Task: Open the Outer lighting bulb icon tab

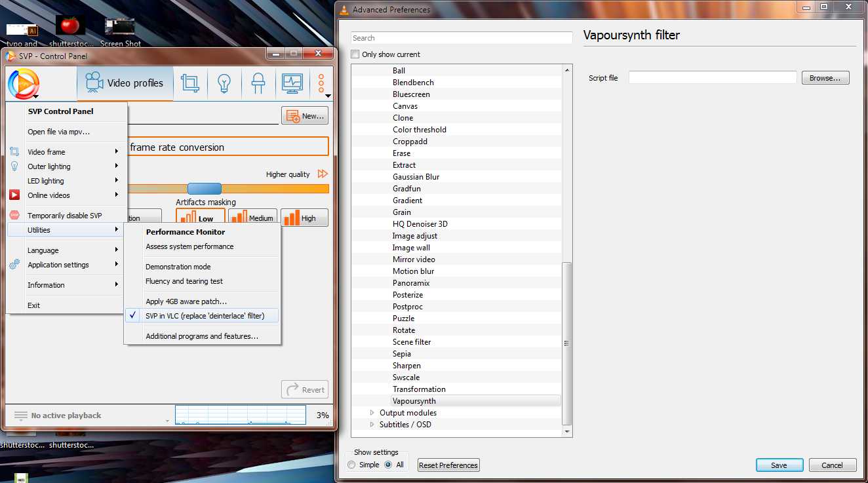Action: tap(224, 83)
